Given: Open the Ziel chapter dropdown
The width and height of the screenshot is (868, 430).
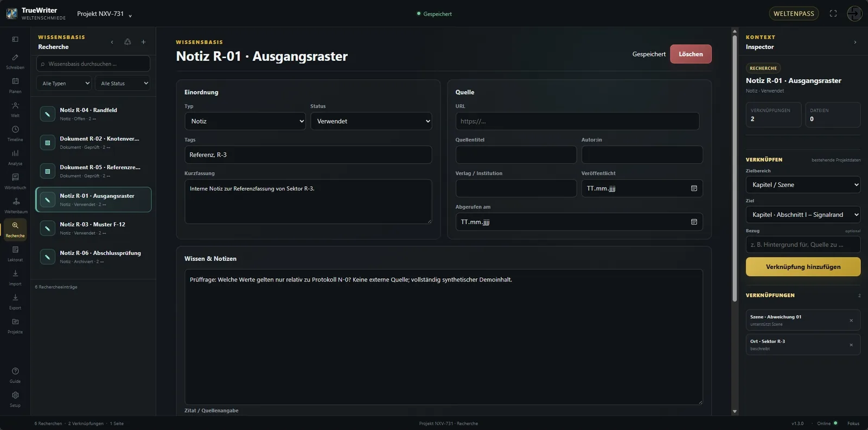Looking at the screenshot, I should 803,215.
